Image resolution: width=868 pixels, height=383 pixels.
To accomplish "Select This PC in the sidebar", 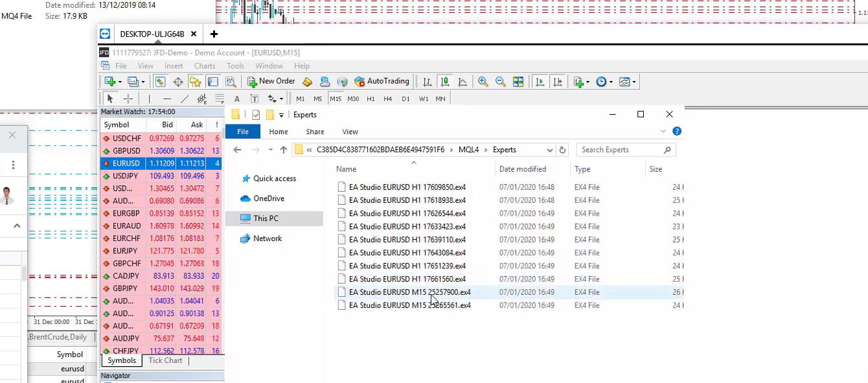I will pos(267,219).
